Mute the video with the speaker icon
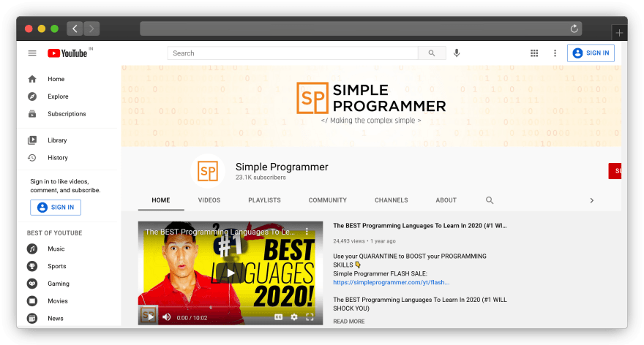The image size is (644, 345). (167, 317)
